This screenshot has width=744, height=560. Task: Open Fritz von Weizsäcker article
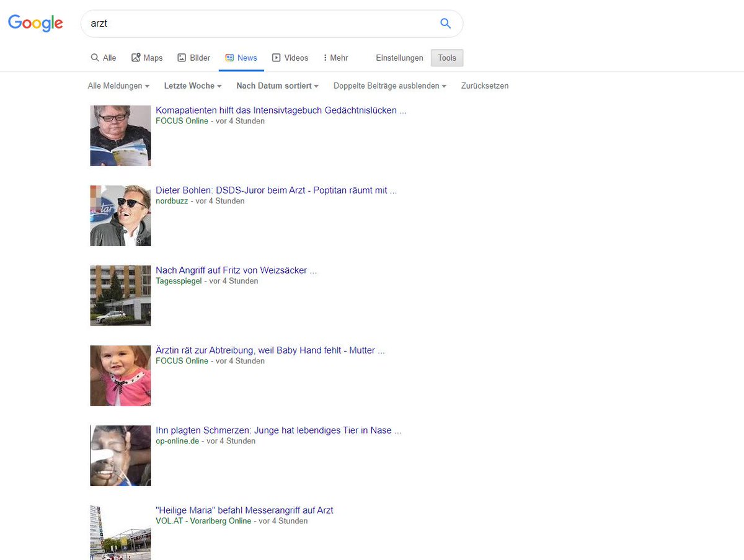point(236,270)
